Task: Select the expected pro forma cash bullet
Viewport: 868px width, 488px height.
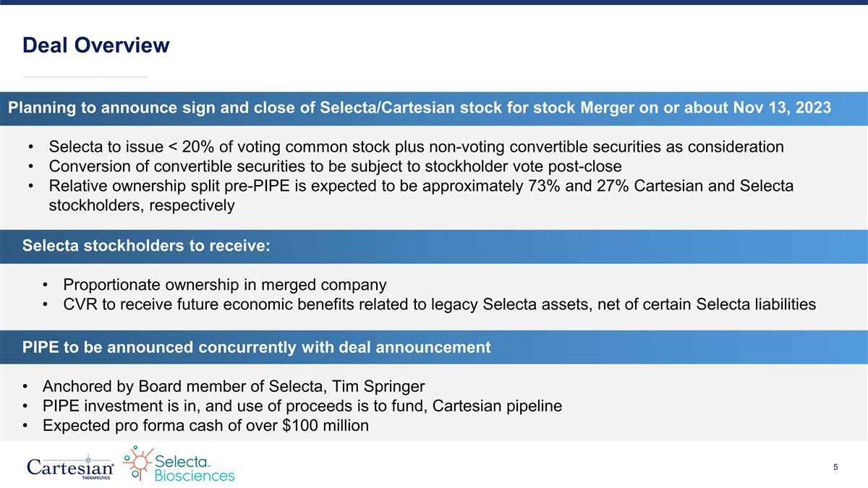Action: pos(206,426)
